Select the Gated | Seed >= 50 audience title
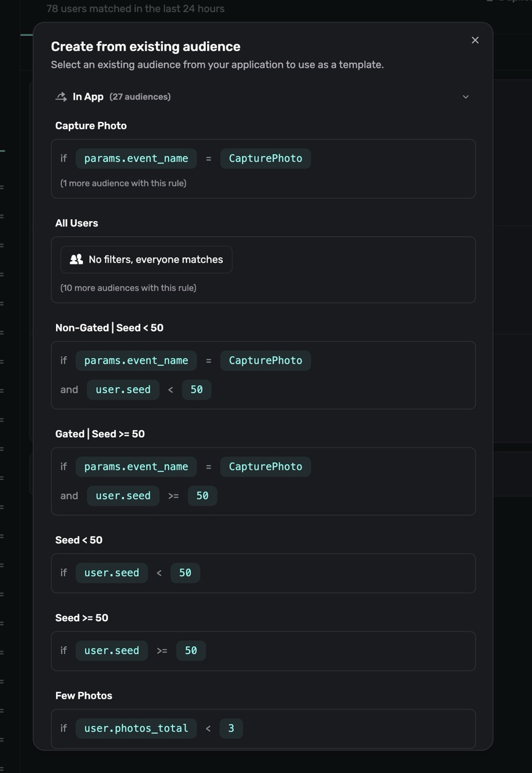This screenshot has height=773, width=532. tap(100, 434)
